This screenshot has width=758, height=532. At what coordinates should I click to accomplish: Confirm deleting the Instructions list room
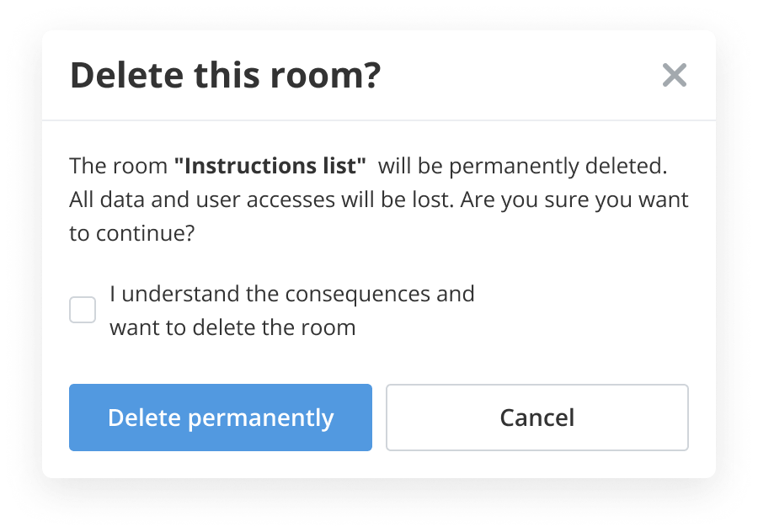coord(221,418)
